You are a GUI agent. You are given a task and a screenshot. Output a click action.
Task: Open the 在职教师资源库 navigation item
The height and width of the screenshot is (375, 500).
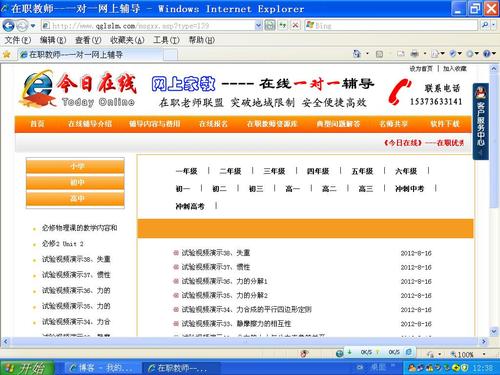point(272,124)
